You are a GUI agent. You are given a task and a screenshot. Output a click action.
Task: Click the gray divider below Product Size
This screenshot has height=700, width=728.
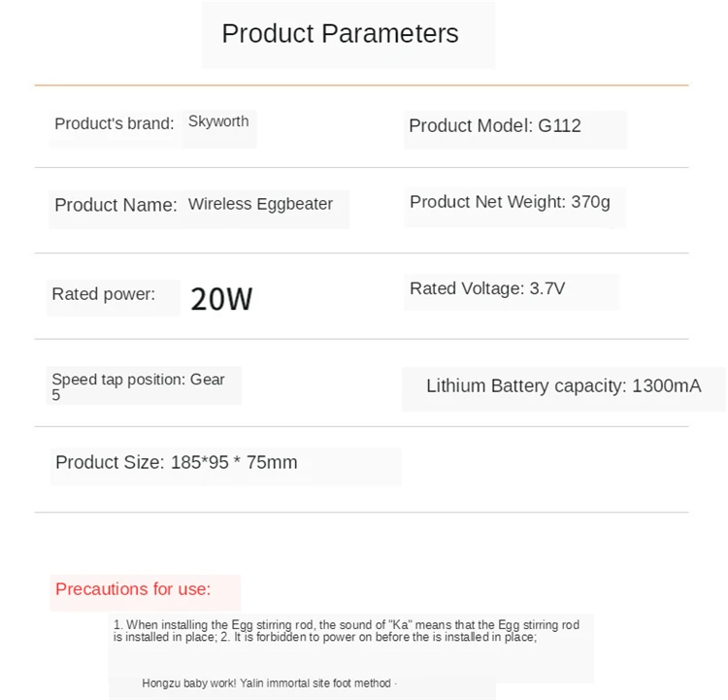[361, 512]
